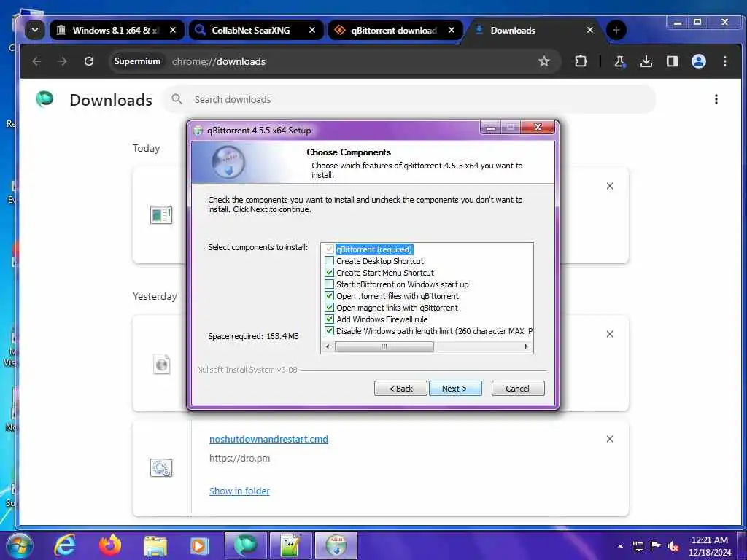Close the CollabNet SearXNG tab
The image size is (747, 560).
pyautogui.click(x=312, y=30)
